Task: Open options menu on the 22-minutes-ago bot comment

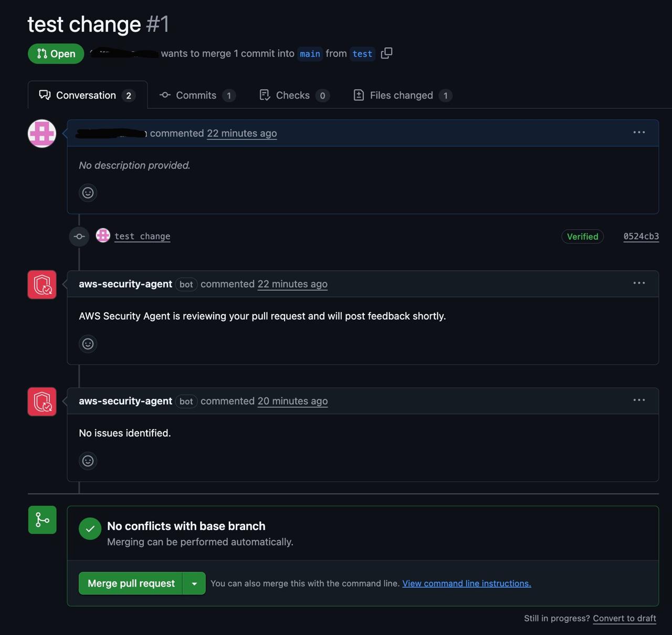Action: tap(639, 283)
